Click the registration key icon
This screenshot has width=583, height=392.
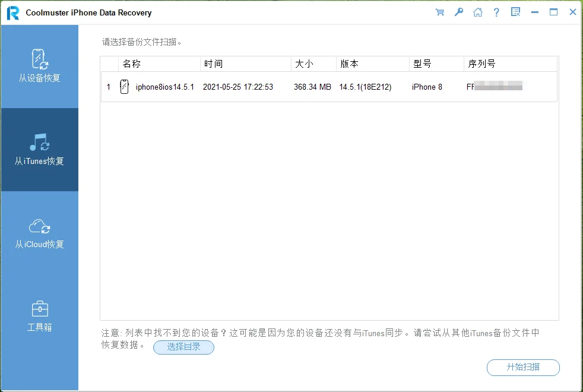459,11
